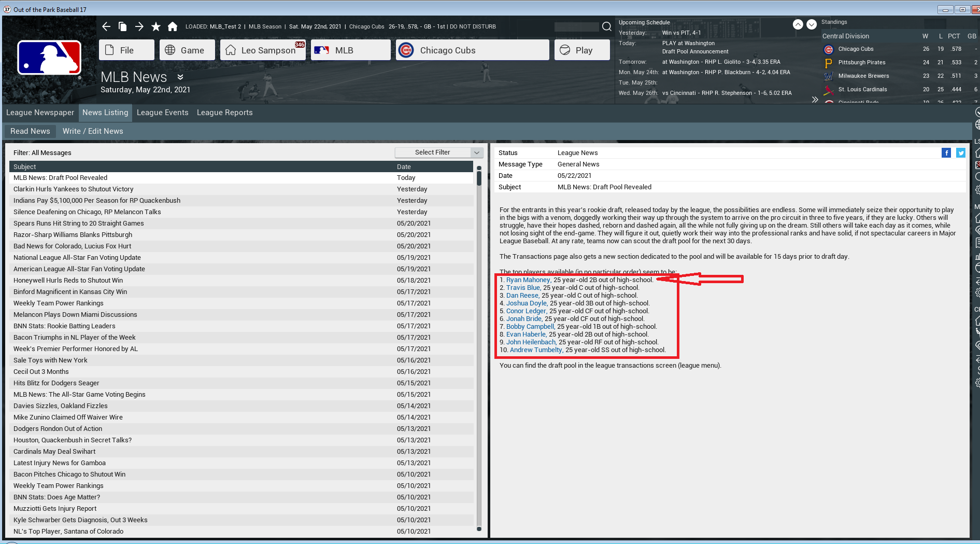Screen dimensions: 980x544
Task: Open the Write / Edit News tab
Action: 93,131
